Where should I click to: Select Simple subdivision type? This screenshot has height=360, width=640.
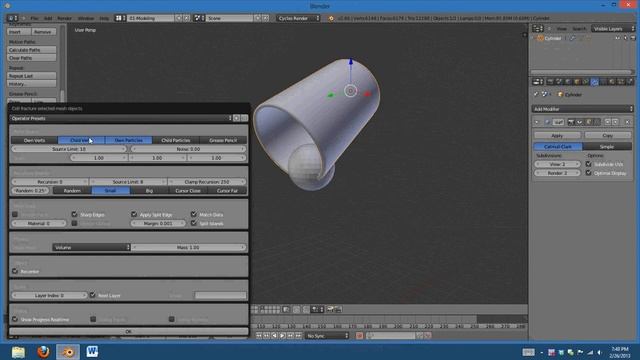[607, 147]
